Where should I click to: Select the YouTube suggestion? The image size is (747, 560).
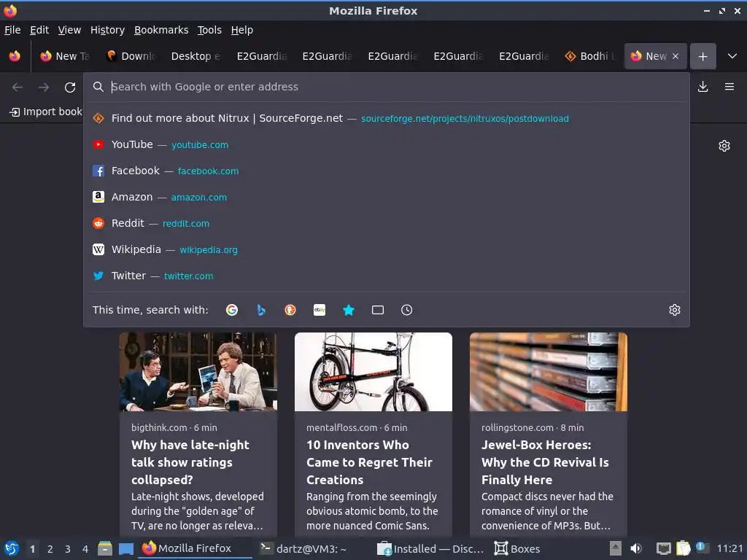pyautogui.click(x=387, y=145)
